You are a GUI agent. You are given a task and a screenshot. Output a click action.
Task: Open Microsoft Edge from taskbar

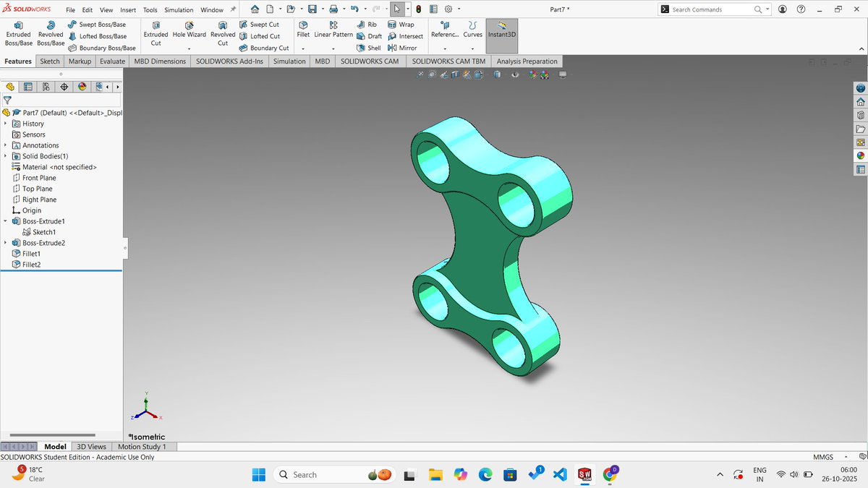485,474
